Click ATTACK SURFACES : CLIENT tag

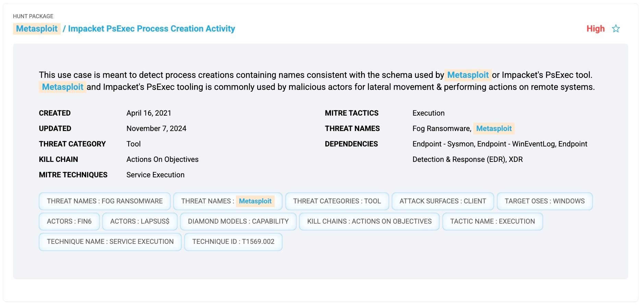(443, 201)
